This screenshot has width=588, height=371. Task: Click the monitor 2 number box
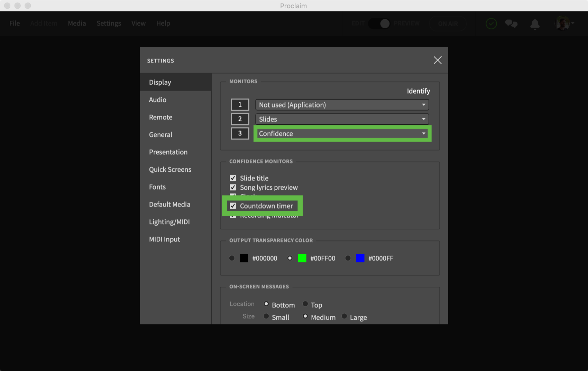tap(240, 119)
